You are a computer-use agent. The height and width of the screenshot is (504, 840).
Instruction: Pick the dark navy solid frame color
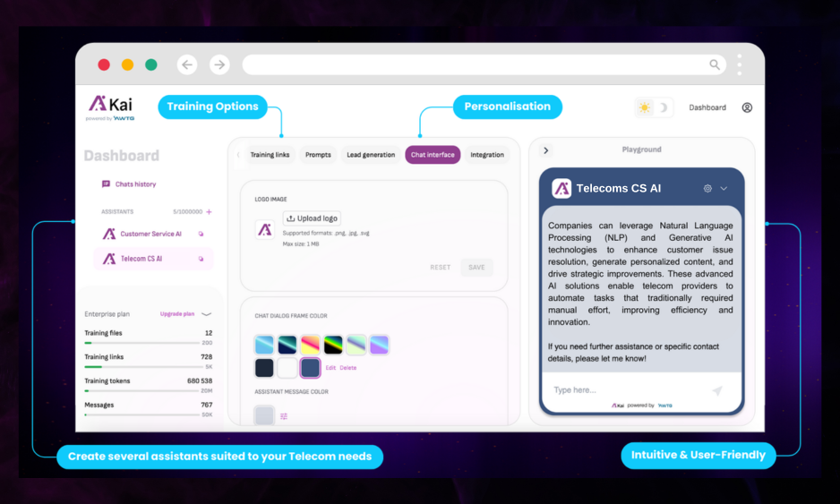click(264, 368)
